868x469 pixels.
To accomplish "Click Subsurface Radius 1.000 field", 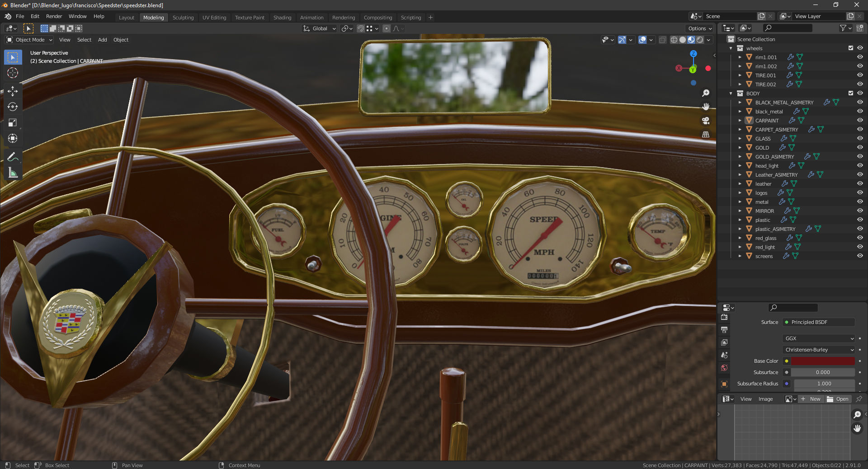I will pos(824,384).
